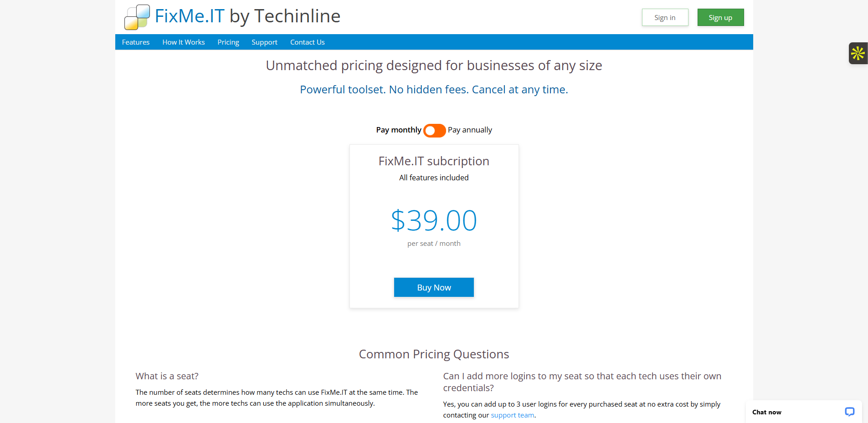
Task: Select the Pay monthly label
Action: point(398,130)
